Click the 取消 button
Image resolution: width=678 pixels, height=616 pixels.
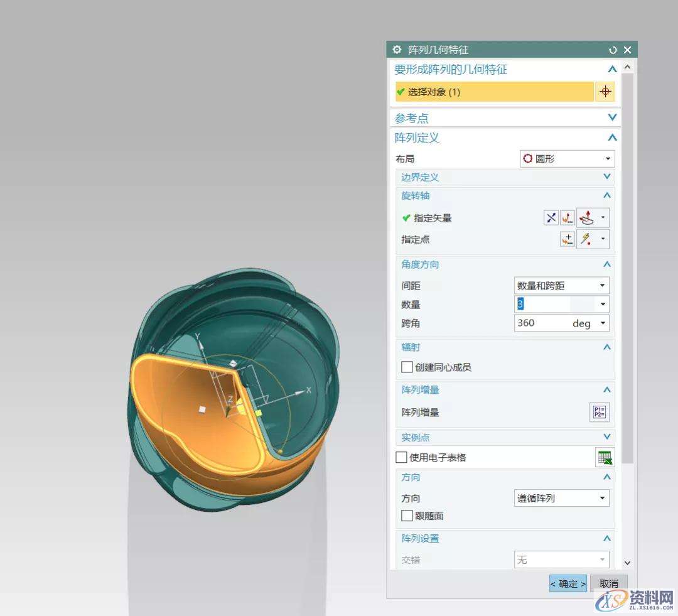point(608,583)
